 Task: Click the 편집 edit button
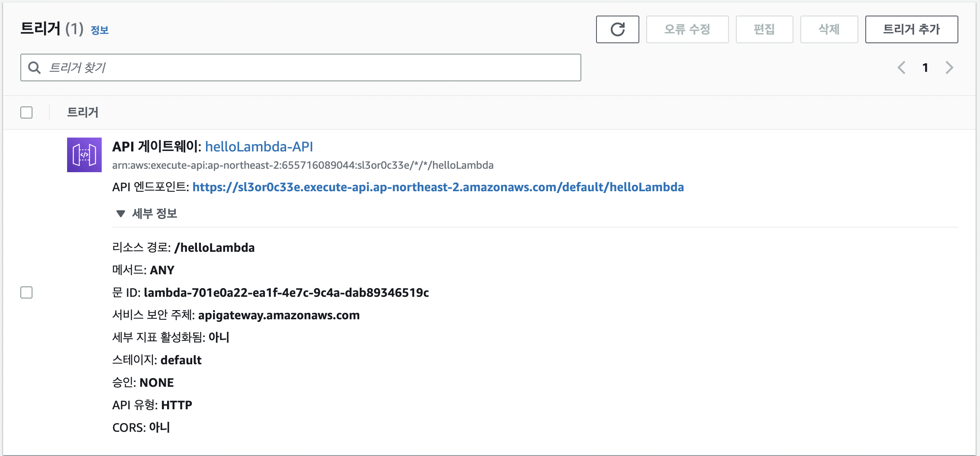pyautogui.click(x=764, y=29)
